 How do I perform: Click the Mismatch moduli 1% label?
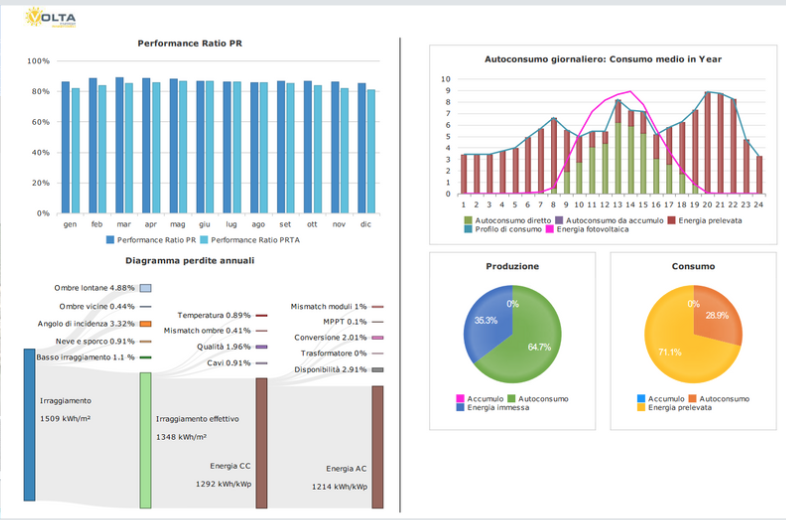tap(329, 306)
